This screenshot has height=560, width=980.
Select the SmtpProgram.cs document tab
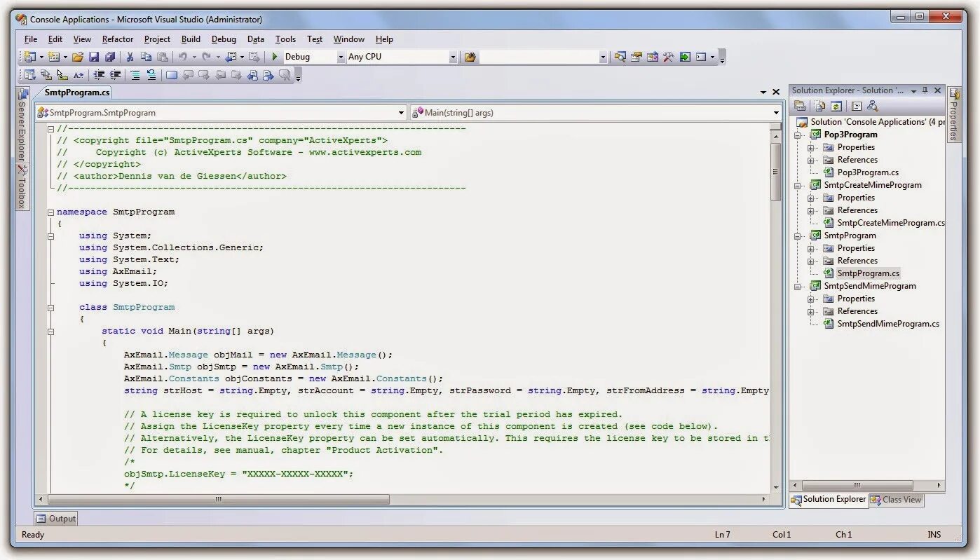pos(77,93)
